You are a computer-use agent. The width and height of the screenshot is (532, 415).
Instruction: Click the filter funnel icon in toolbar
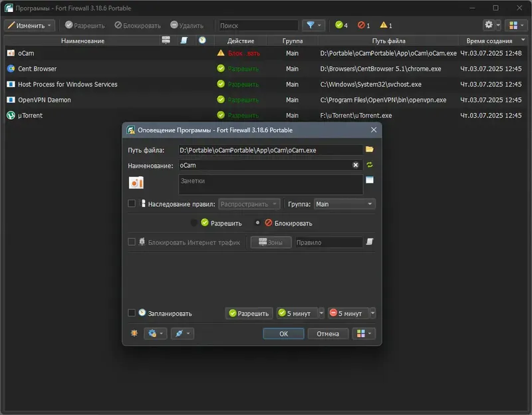click(x=310, y=25)
